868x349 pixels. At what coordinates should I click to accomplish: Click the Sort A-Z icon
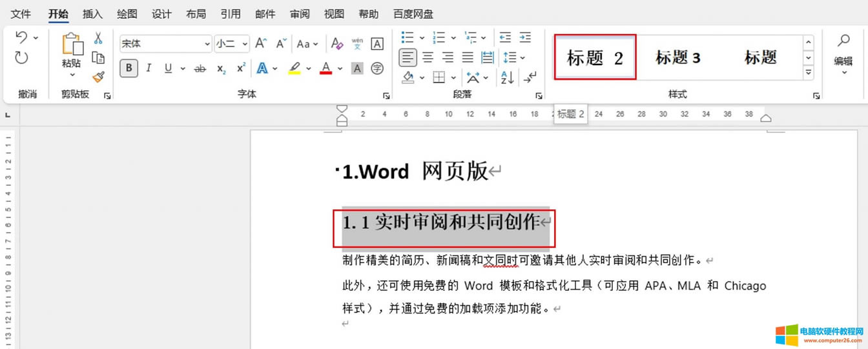(x=508, y=77)
